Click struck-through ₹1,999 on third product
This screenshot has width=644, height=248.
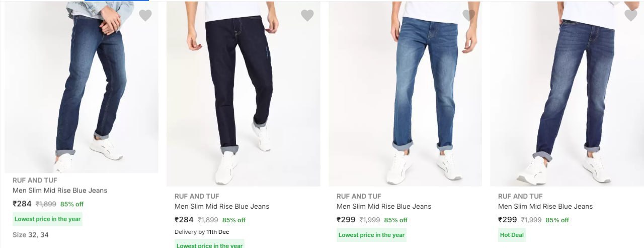pos(369,220)
